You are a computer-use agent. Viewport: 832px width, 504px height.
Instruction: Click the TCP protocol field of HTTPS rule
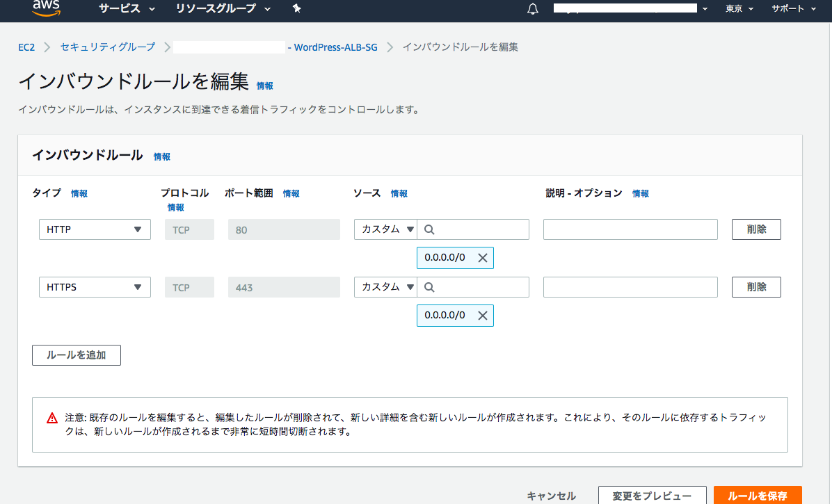[189, 287]
